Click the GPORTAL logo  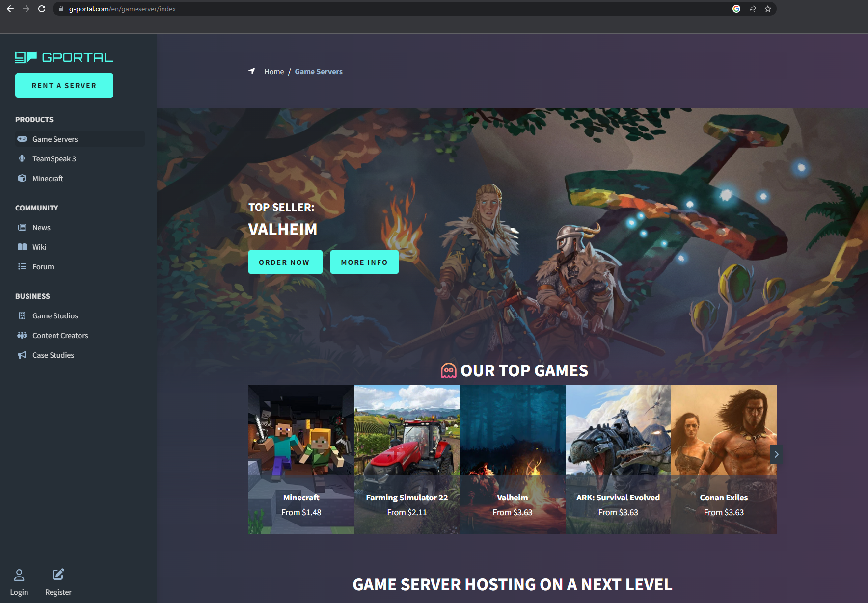(64, 57)
